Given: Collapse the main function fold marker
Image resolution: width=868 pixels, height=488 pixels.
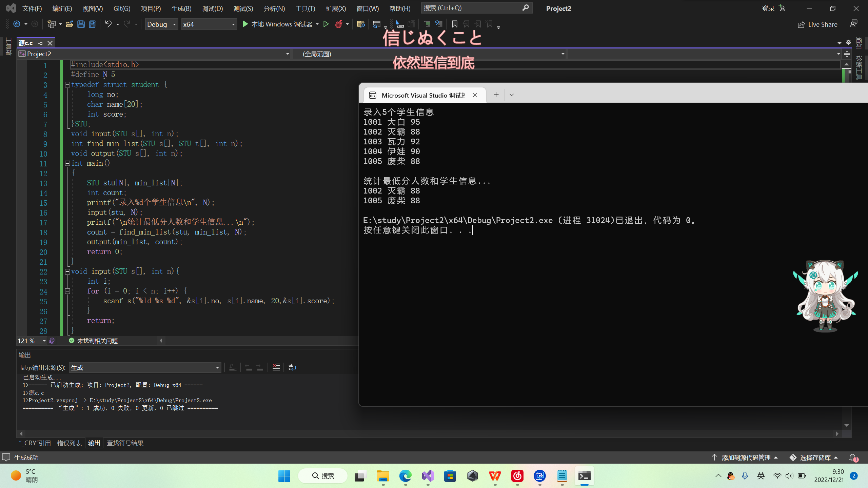Looking at the screenshot, I should coord(67,163).
